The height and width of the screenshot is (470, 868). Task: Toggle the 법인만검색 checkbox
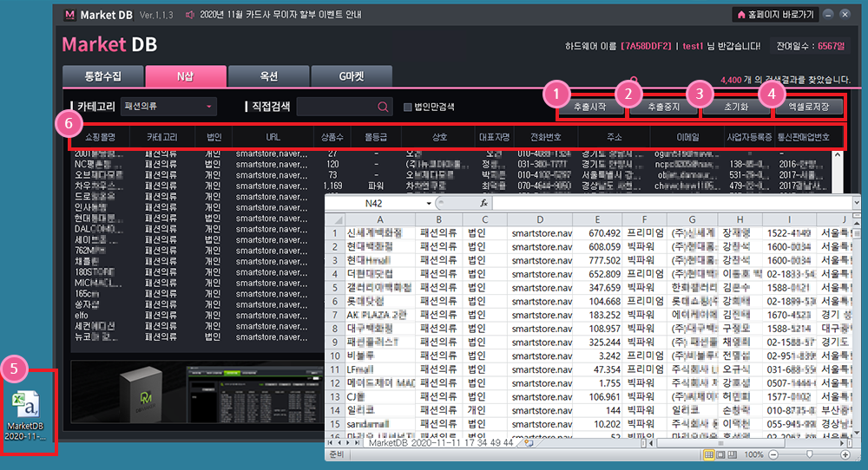tap(407, 107)
